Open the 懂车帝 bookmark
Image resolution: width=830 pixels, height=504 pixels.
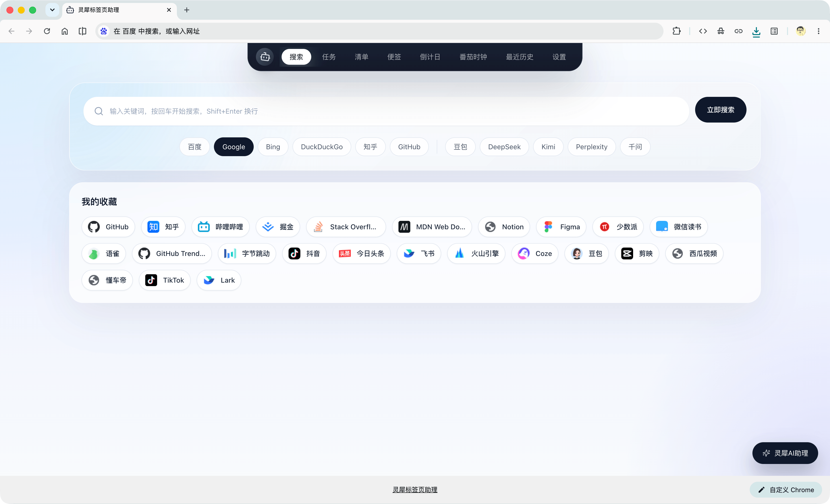coord(107,280)
